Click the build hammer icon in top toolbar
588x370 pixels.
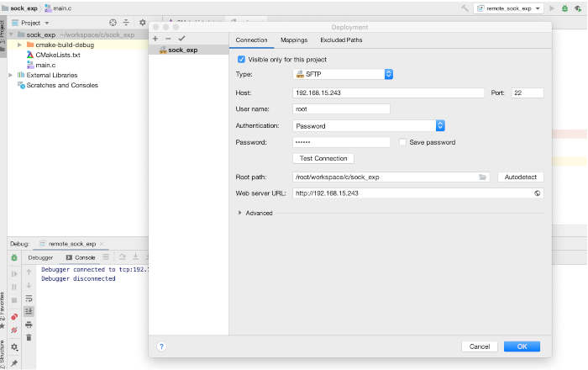click(465, 8)
